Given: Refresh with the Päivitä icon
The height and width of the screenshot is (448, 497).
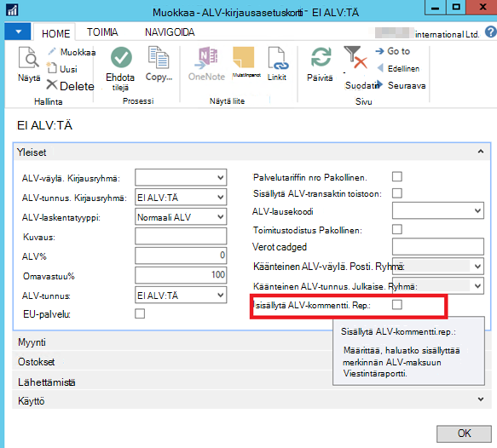Looking at the screenshot, I should [321, 57].
